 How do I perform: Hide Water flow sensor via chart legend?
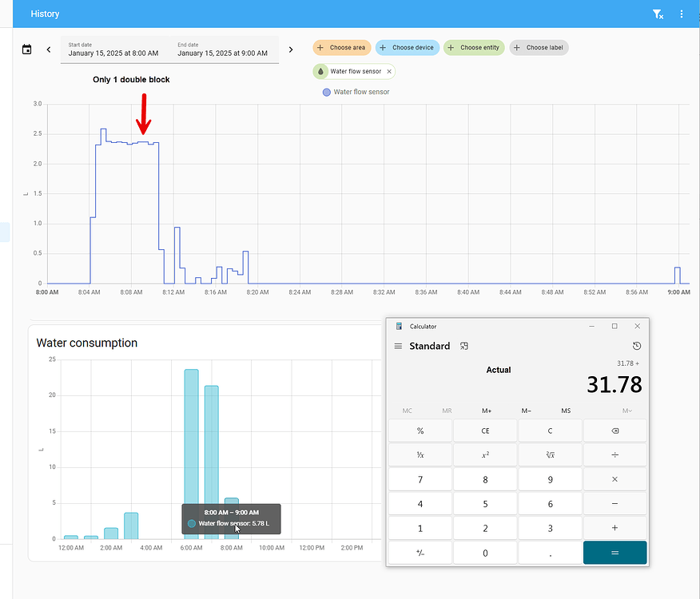355,92
